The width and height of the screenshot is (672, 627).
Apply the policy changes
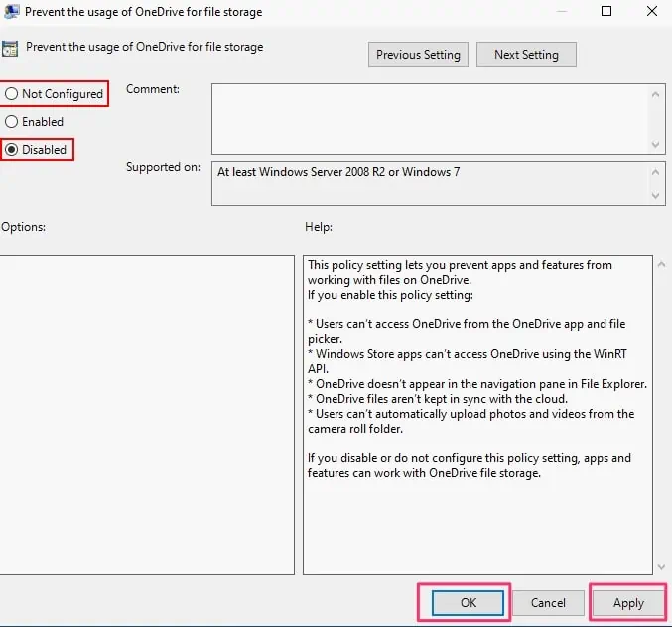[628, 603]
